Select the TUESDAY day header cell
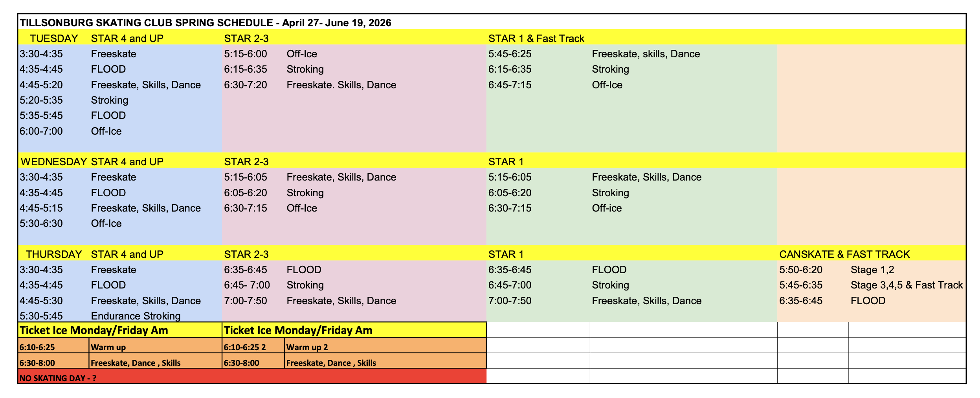Viewport: 980px width, 398px height. pyautogui.click(x=54, y=38)
